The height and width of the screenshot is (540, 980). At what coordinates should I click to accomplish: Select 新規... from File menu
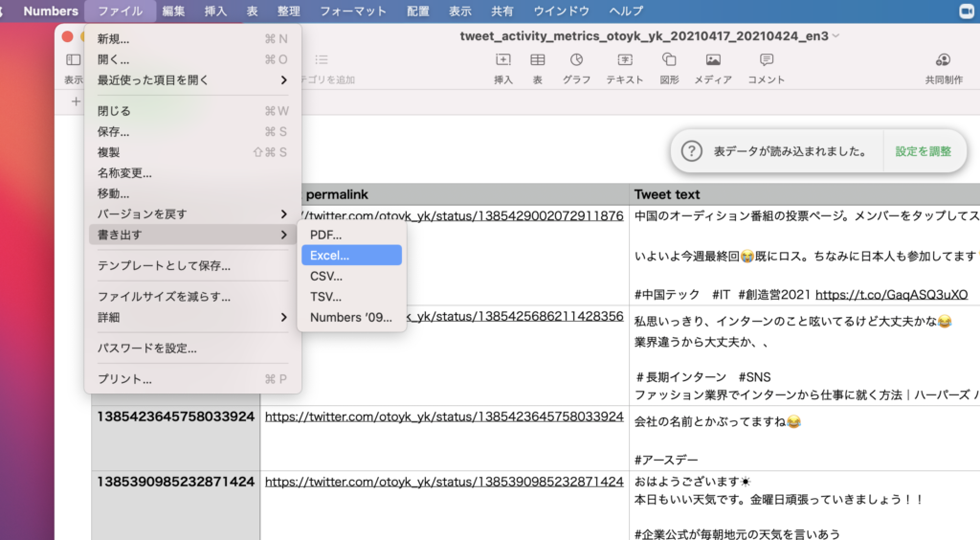point(192,38)
